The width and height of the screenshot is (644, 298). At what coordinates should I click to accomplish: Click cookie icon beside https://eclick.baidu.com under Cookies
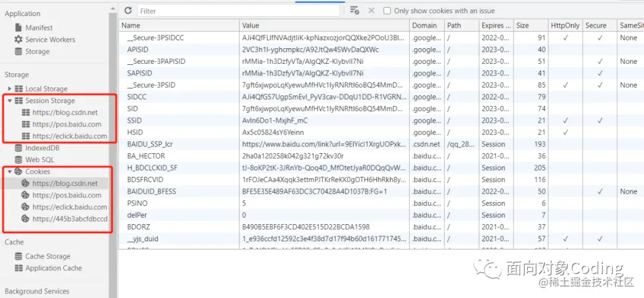[26, 207]
